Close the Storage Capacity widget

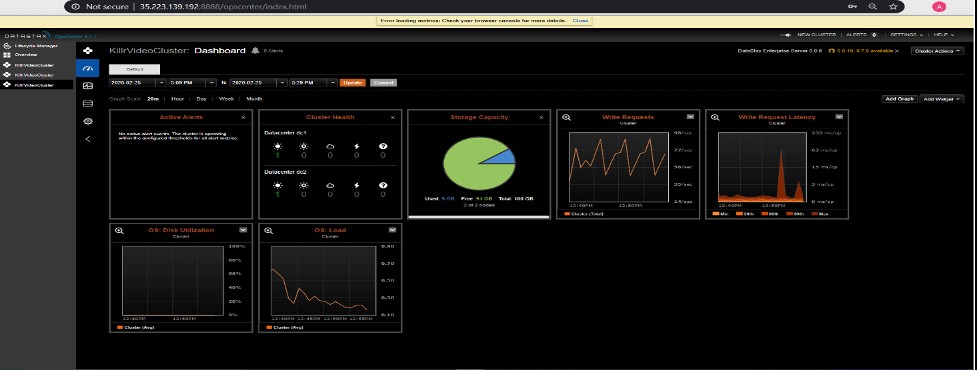(541, 117)
